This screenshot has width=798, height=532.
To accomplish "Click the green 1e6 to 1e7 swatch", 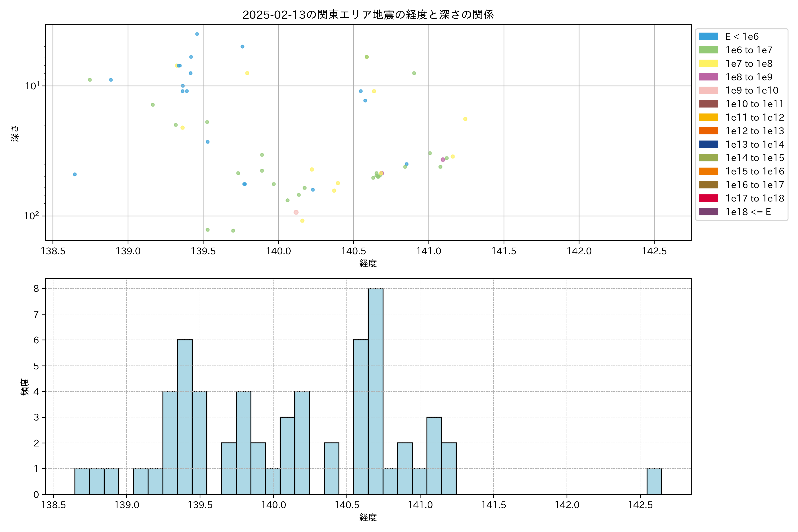I will point(708,50).
